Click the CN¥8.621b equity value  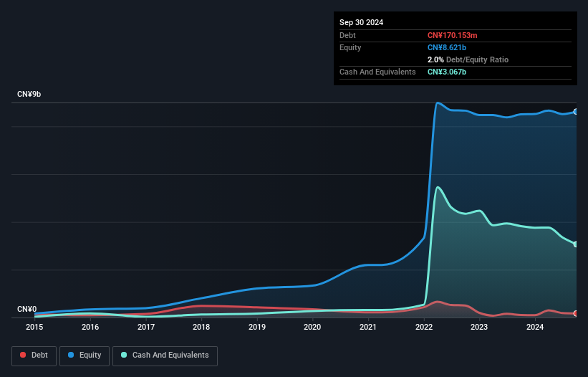click(447, 47)
